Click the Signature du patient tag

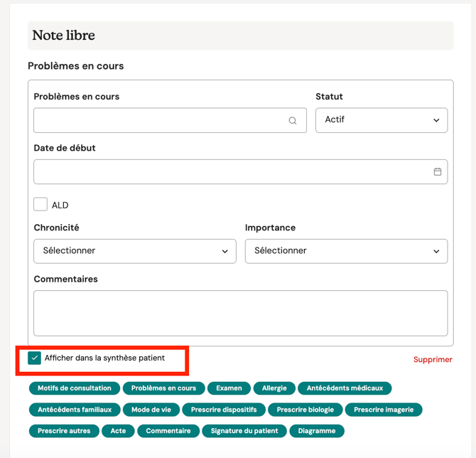pyautogui.click(x=244, y=431)
